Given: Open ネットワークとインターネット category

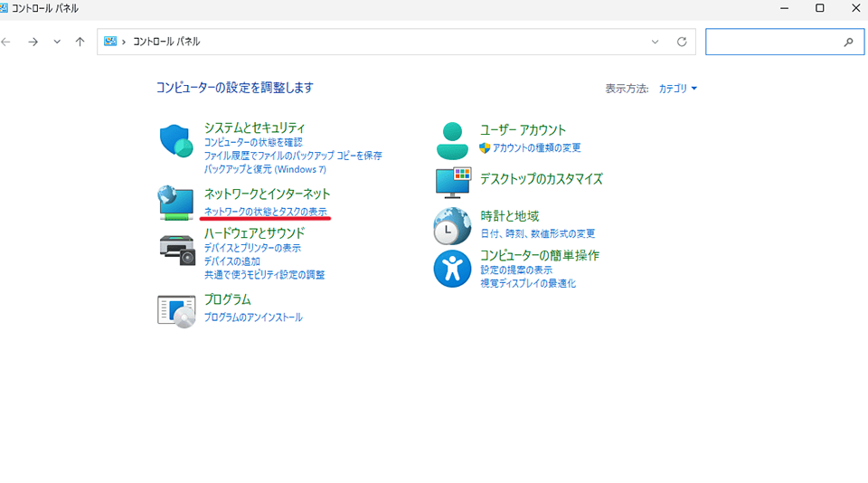Looking at the screenshot, I should pyautogui.click(x=267, y=194).
